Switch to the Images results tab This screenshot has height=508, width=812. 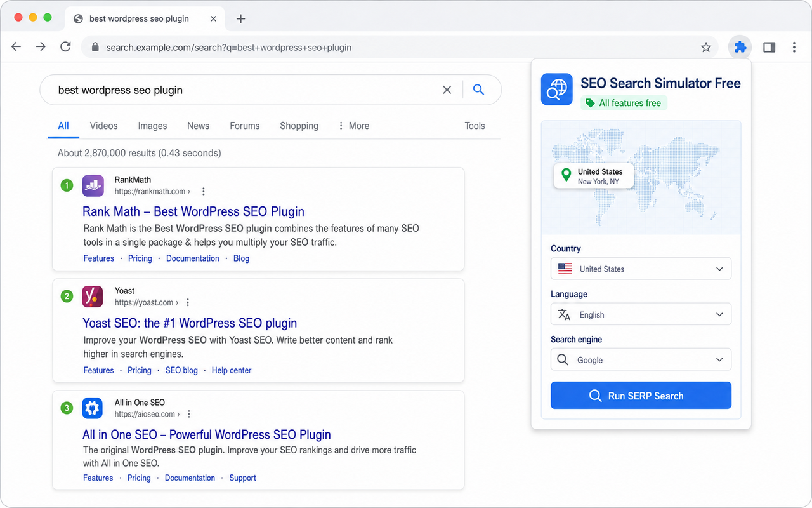(x=152, y=126)
